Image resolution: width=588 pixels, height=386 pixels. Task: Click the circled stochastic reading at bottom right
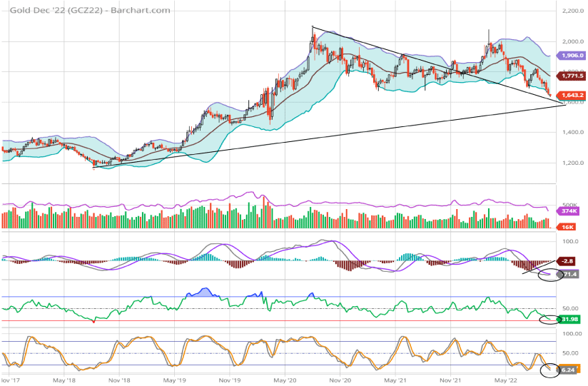point(549,370)
